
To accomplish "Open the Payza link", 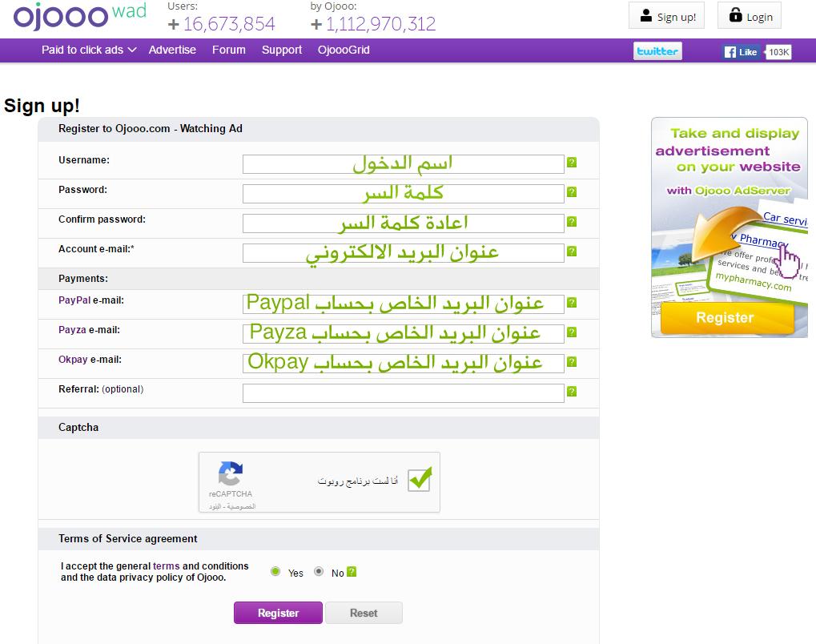I will point(72,330).
